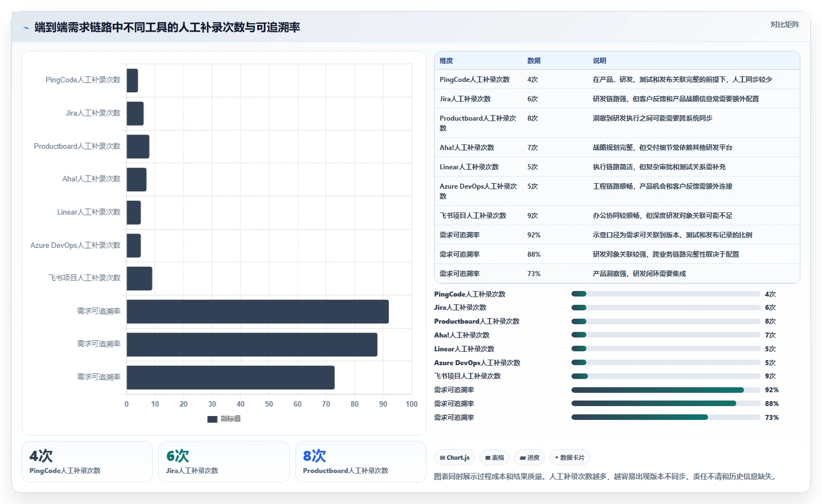This screenshot has height=504, width=822.
Task: Select the 8次 Productboard summary card
Action: (361, 461)
